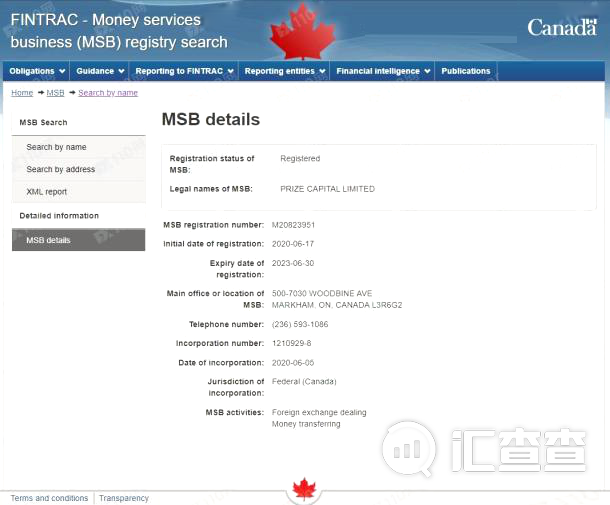The height and width of the screenshot is (505, 610).
Task: Click the FINTRAC MSB registry search title
Action: 119,31
